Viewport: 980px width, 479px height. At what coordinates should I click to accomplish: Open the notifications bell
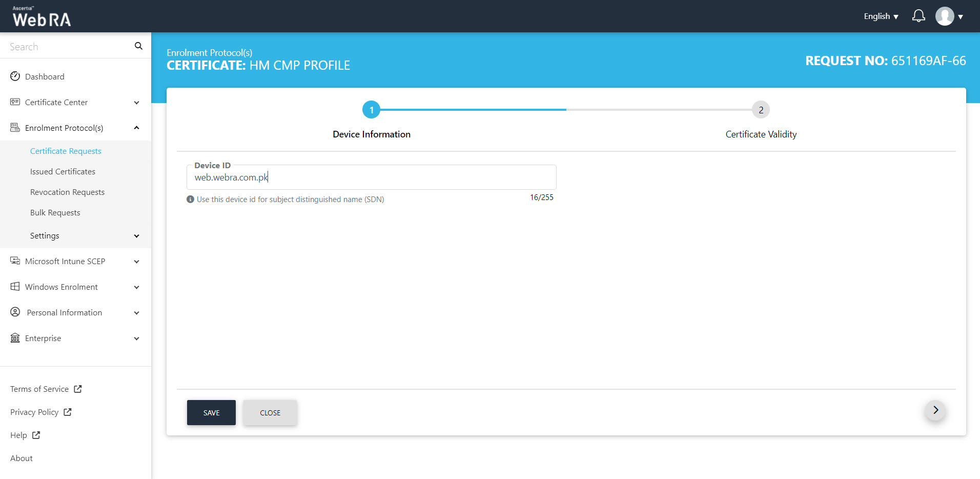[x=918, y=16]
